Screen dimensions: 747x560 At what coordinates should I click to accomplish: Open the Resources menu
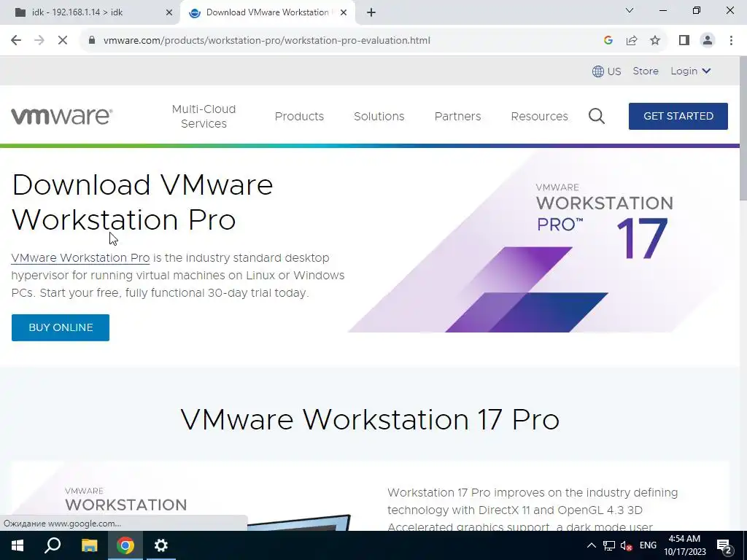tap(539, 116)
